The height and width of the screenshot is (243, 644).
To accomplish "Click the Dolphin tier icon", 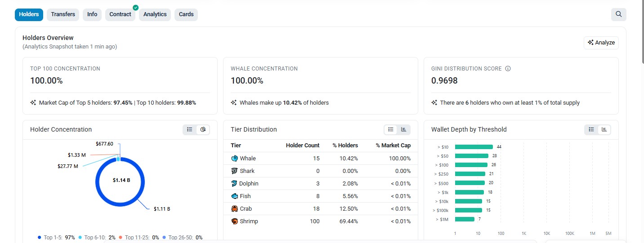I will [234, 183].
